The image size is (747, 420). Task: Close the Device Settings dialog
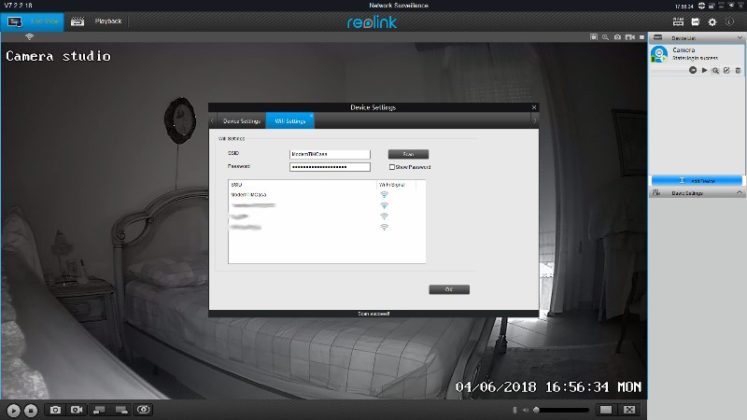pos(534,108)
